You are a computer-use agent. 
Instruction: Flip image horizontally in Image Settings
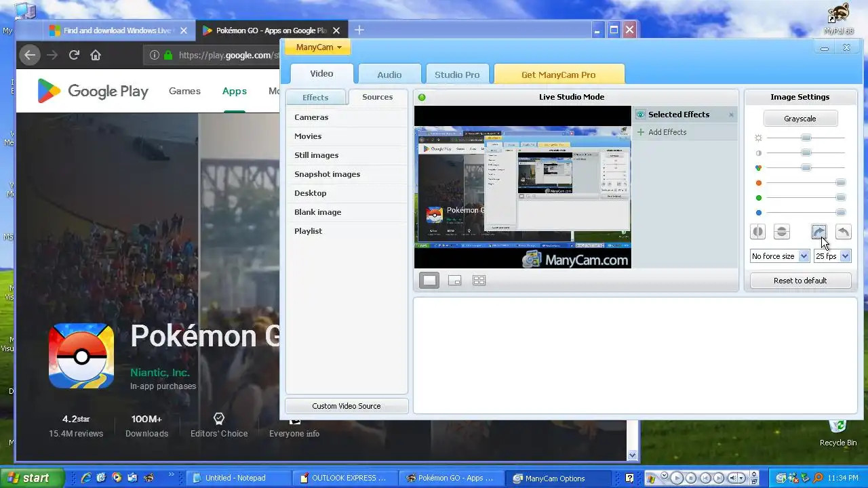(x=757, y=232)
